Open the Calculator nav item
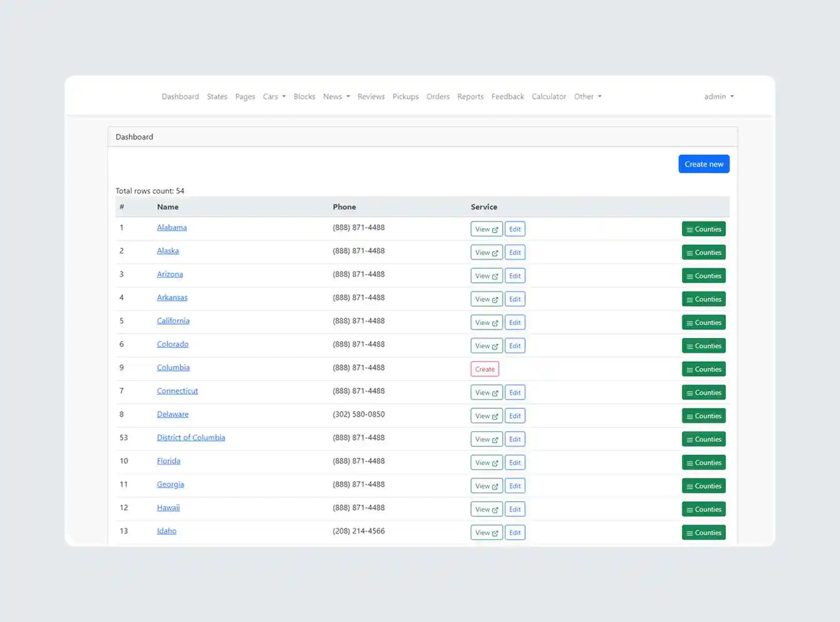 point(549,96)
